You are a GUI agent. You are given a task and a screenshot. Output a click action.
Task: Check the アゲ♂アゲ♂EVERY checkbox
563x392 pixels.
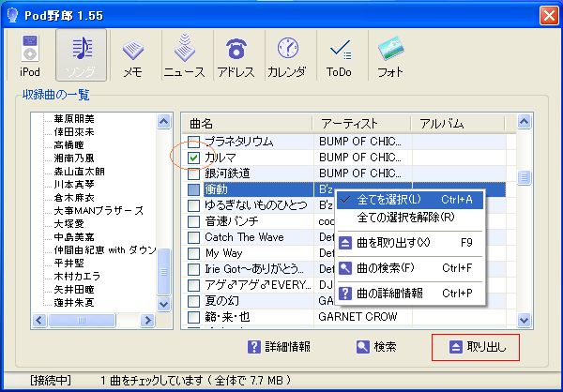coord(194,285)
